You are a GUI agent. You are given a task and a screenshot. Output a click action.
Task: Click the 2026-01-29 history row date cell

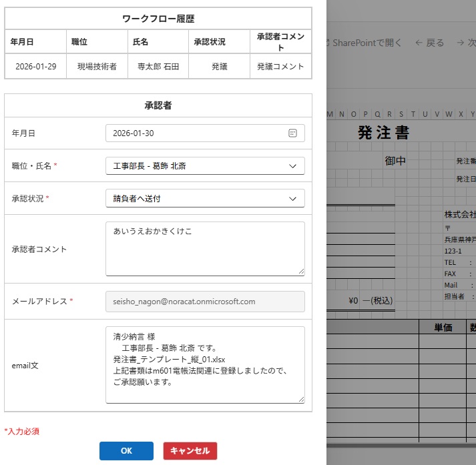[x=36, y=67]
